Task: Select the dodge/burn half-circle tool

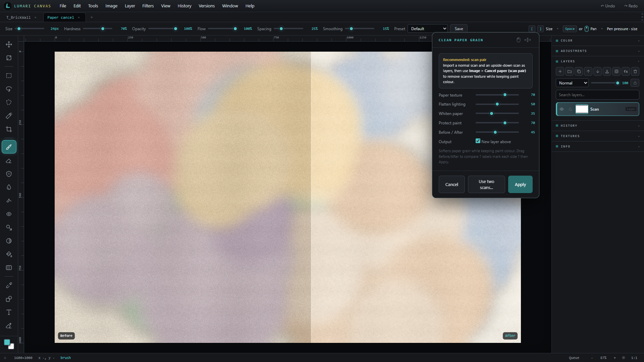Action: pos(9,241)
